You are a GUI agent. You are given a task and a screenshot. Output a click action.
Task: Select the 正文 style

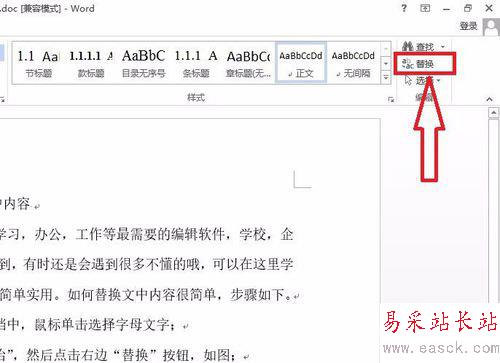tap(301, 62)
